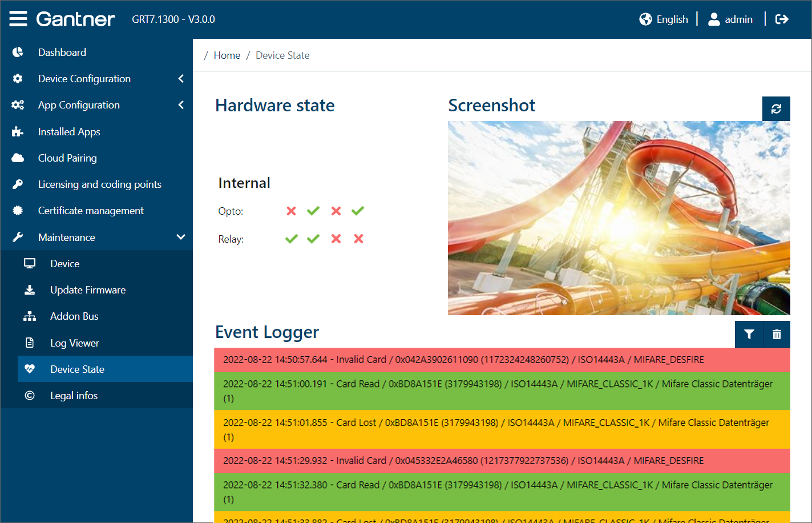The image size is (812, 523).
Task: Click the globe language icon
Action: pyautogui.click(x=645, y=19)
